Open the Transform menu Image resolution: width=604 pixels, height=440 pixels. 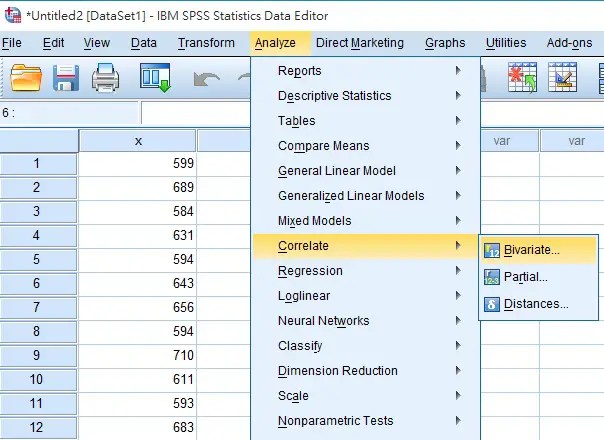click(206, 43)
